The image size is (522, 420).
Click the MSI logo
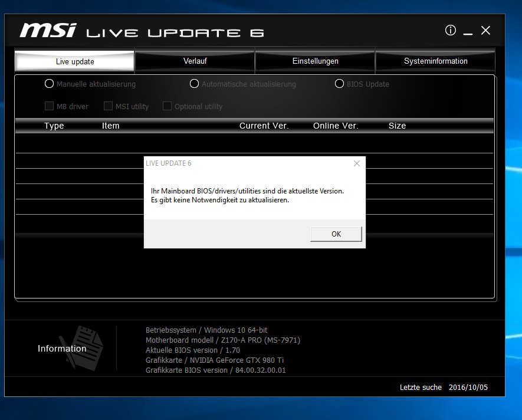[x=48, y=30]
